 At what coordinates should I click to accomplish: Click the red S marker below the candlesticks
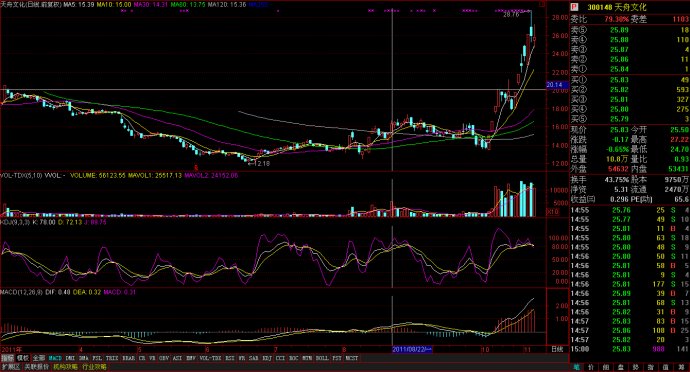click(196, 168)
